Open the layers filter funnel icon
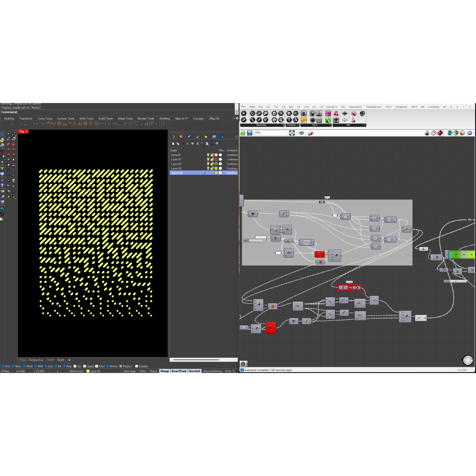 pyautogui.click(x=202, y=144)
